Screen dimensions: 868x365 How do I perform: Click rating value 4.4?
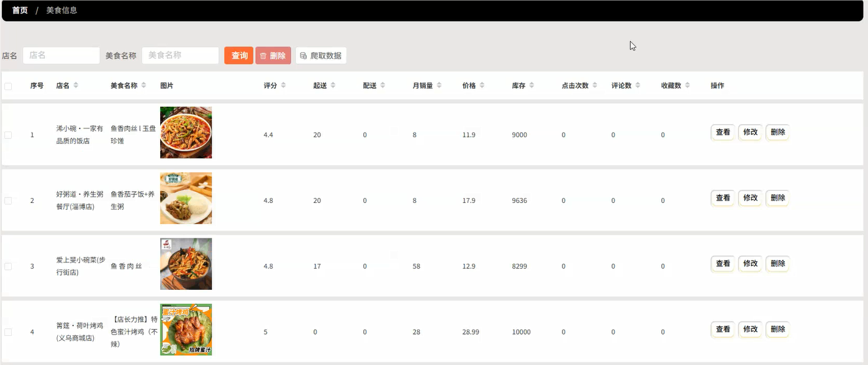pos(268,135)
